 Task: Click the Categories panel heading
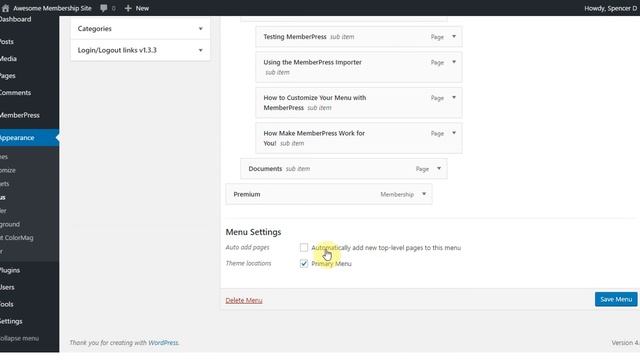tap(95, 29)
